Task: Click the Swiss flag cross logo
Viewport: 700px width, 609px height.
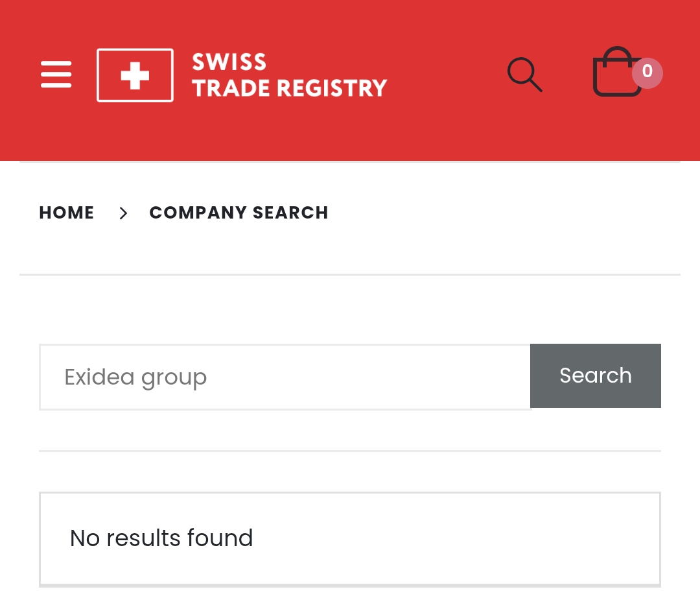Action: (135, 75)
